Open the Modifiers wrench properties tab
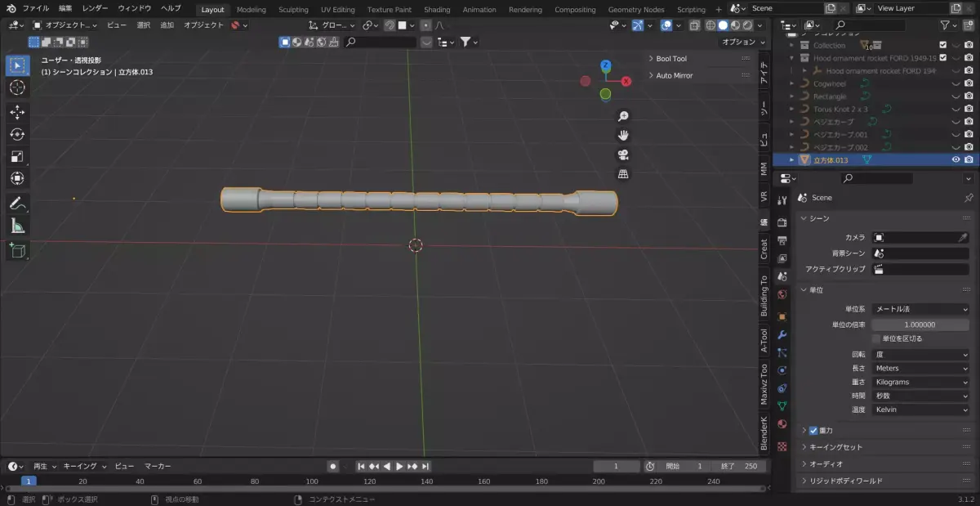The width and height of the screenshot is (980, 506). click(782, 334)
